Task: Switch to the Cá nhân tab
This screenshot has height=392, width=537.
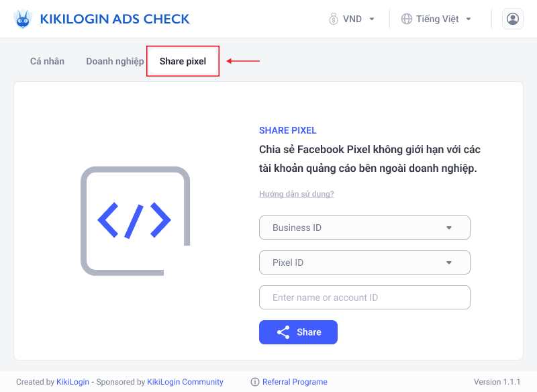Action: (47, 61)
